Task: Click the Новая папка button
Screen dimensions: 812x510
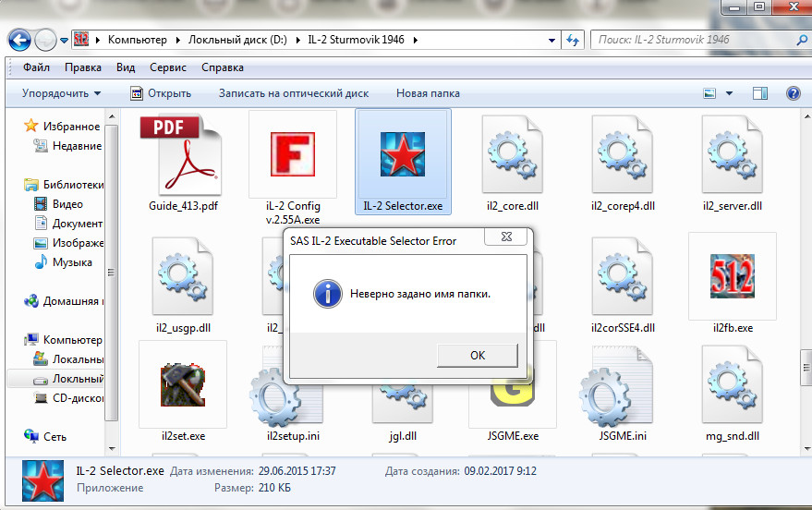Action: [428, 93]
